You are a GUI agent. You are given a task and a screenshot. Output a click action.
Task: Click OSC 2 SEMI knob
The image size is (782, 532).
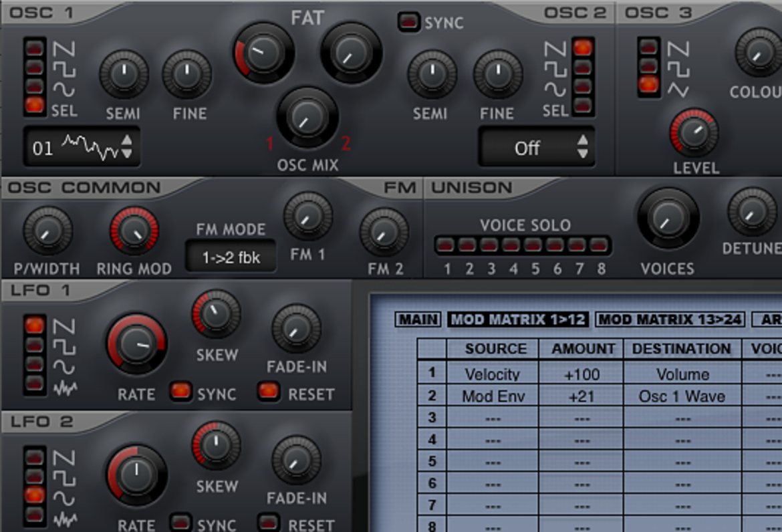[432, 75]
